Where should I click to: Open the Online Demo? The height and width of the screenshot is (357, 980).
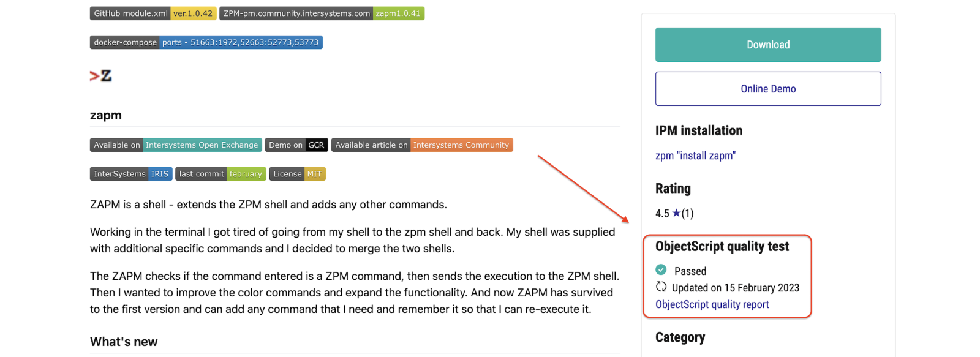click(x=768, y=89)
